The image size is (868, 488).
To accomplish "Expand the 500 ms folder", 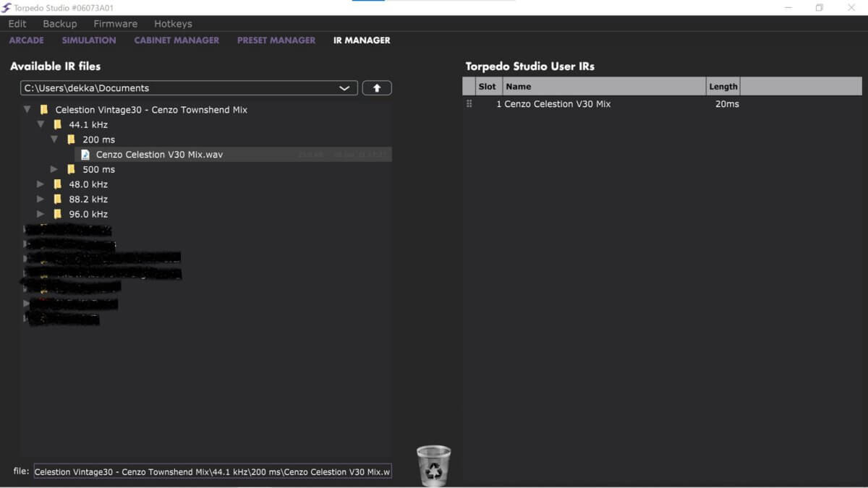I will 55,169.
